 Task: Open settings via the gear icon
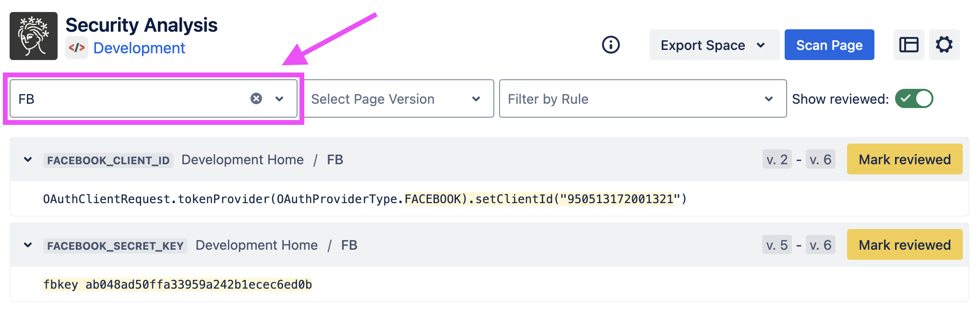pyautogui.click(x=944, y=45)
